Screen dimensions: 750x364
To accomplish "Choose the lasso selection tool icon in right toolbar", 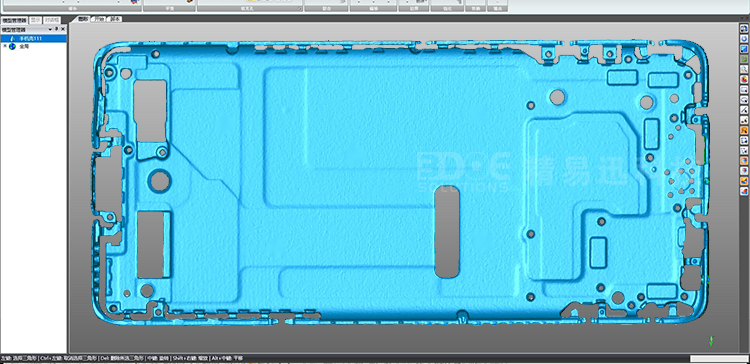I will (x=744, y=99).
